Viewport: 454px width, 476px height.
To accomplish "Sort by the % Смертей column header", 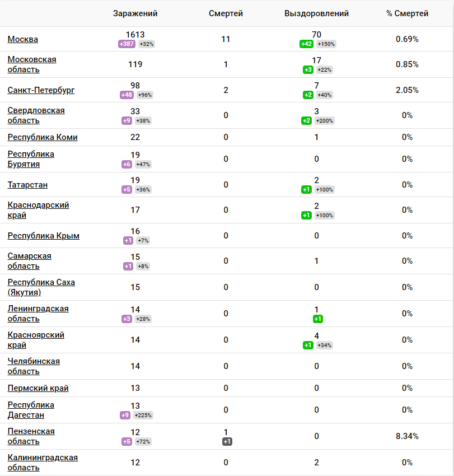I will (407, 12).
